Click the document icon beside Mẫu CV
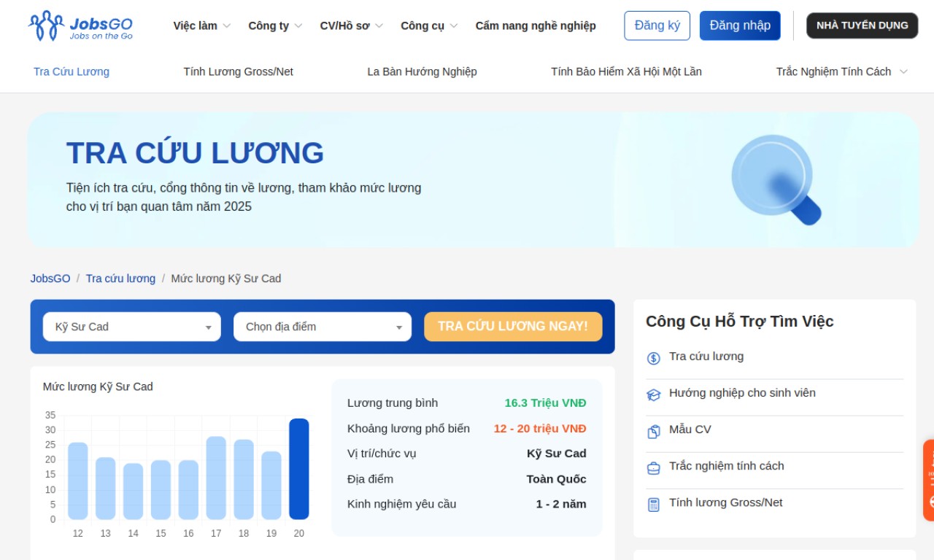 (653, 431)
